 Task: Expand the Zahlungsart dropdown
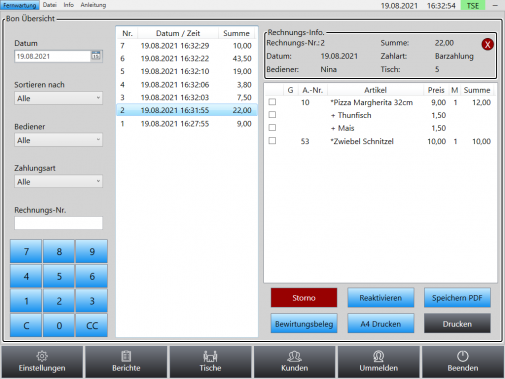58,182
